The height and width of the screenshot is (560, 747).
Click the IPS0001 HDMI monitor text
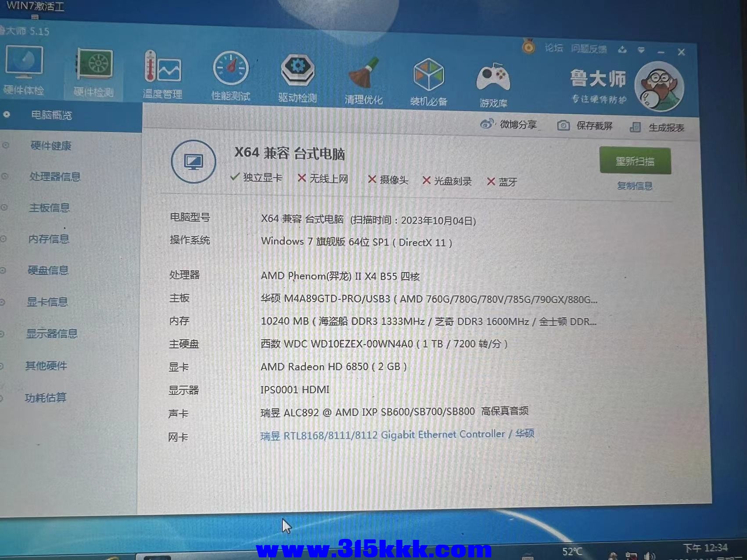pyautogui.click(x=294, y=390)
